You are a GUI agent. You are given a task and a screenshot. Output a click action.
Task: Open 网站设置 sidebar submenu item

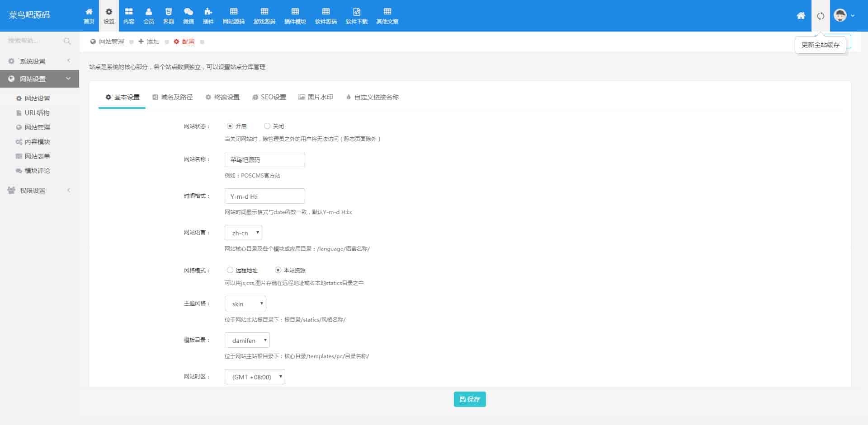click(x=37, y=98)
